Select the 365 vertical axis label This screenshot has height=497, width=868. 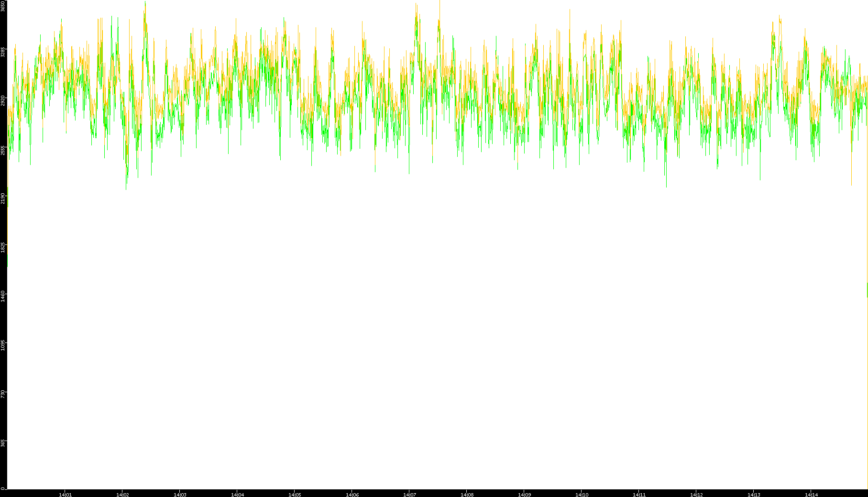[3, 443]
